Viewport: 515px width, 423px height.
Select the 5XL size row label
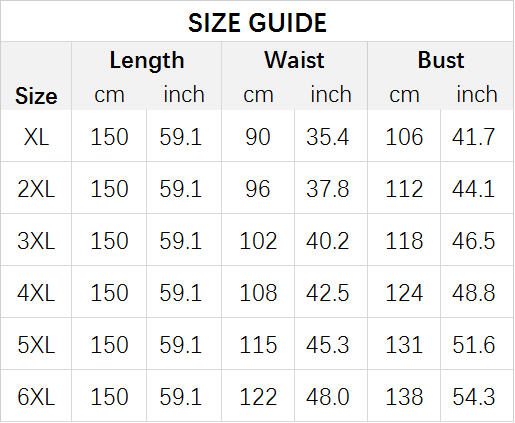(36, 344)
